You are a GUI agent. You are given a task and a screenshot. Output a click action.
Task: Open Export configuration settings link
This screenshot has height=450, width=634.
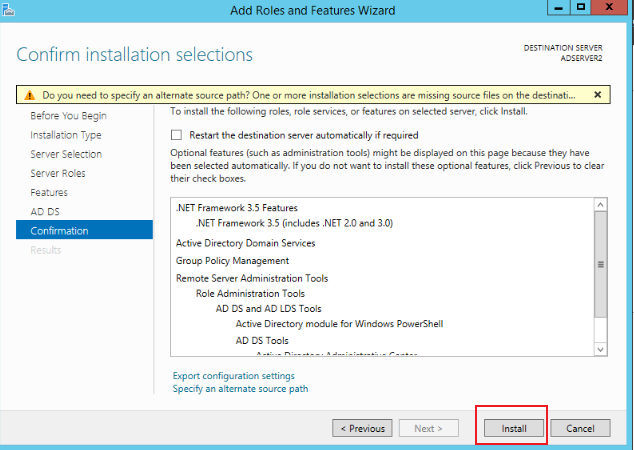(234, 376)
